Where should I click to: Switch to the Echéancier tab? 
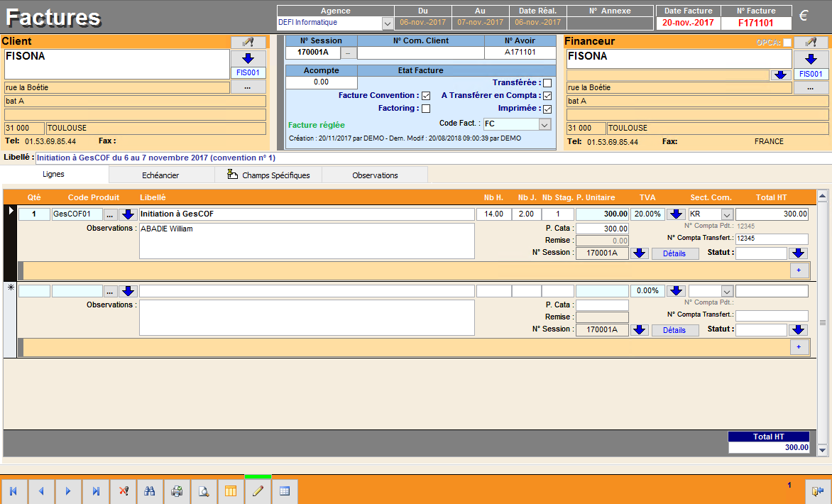point(160,175)
